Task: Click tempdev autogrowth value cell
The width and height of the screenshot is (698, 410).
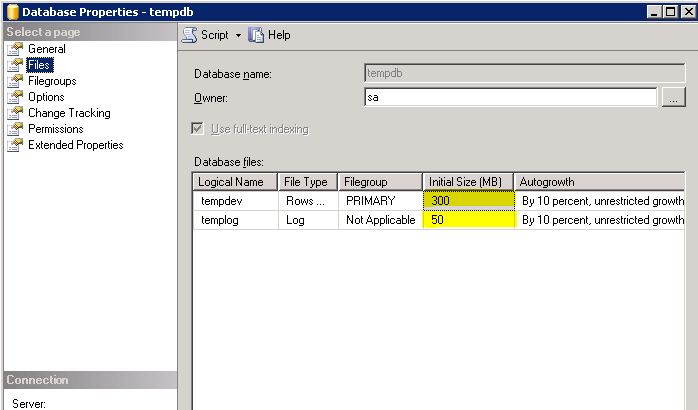Action: pos(600,201)
